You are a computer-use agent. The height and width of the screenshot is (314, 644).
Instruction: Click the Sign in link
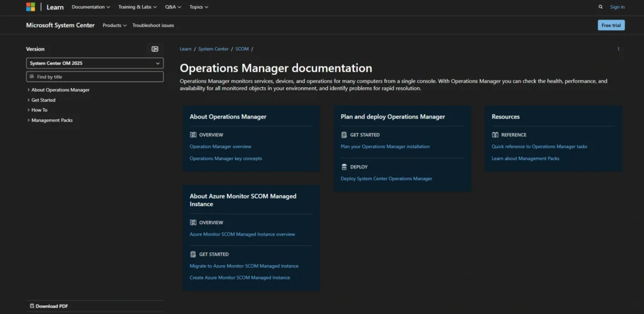tap(618, 7)
